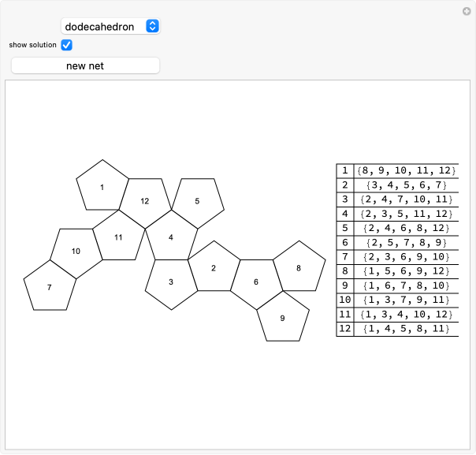
Task: Select pentagon face labeled 6
Action: tap(256, 282)
